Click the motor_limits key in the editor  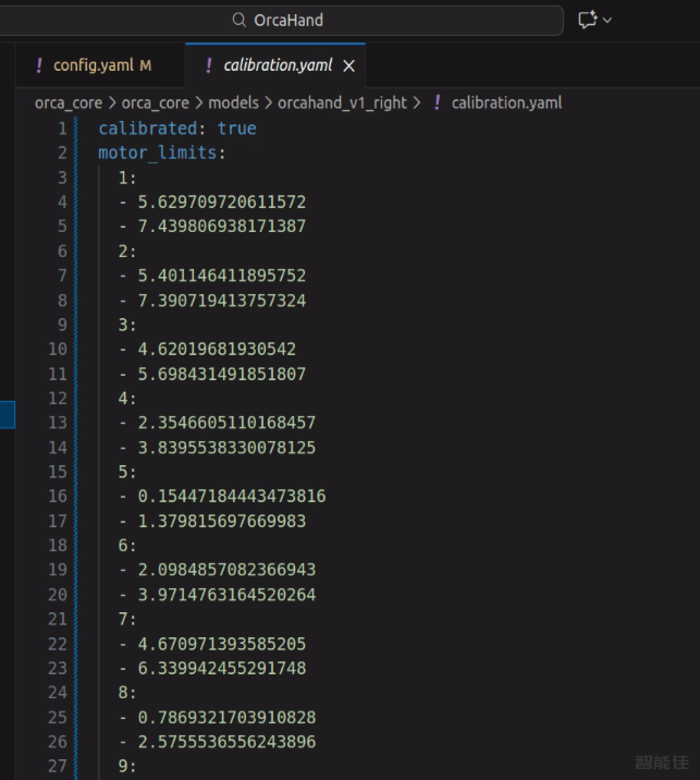pos(158,153)
